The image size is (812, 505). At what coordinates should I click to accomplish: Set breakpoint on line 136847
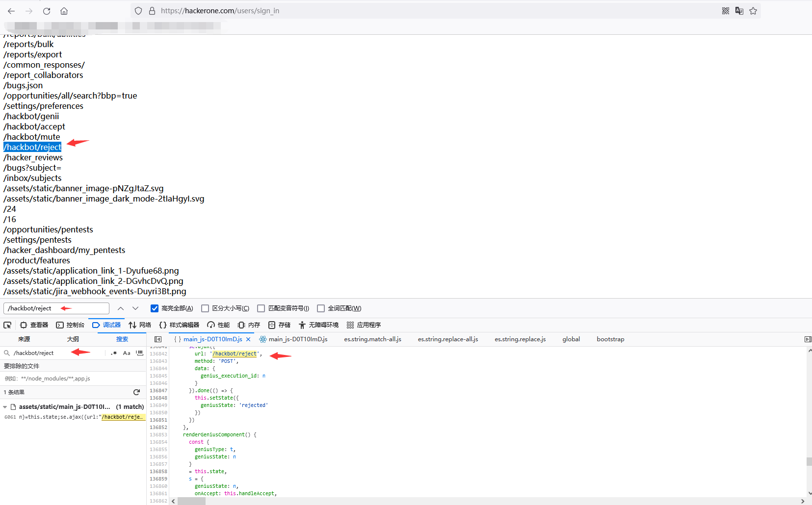point(158,391)
